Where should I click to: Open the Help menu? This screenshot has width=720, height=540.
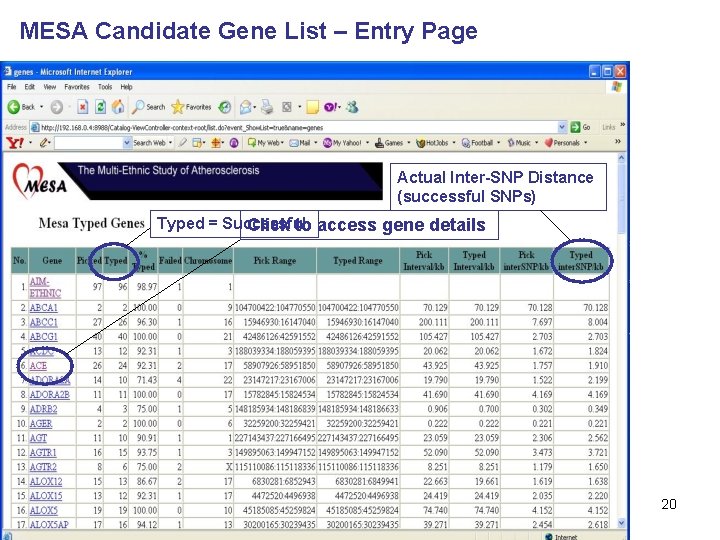pos(126,86)
